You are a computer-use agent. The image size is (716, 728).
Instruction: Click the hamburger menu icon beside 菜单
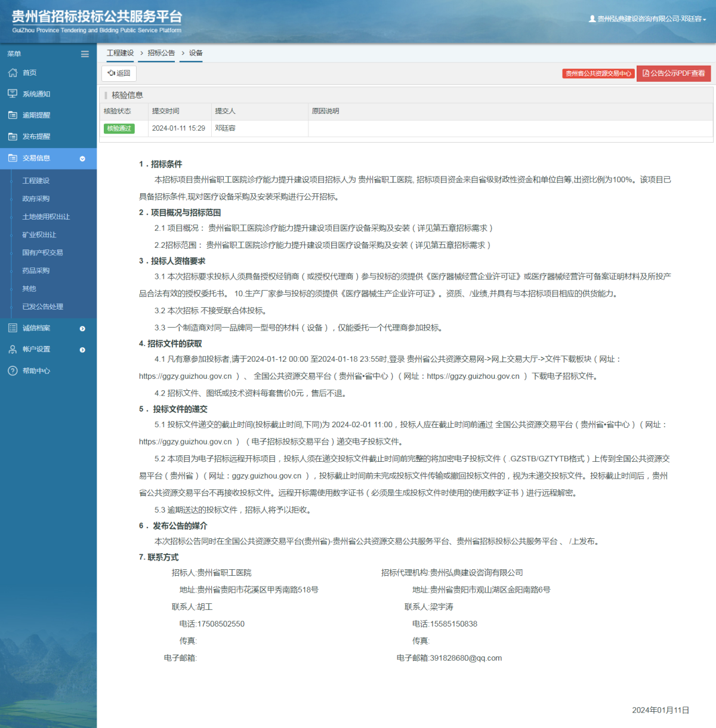coord(84,54)
